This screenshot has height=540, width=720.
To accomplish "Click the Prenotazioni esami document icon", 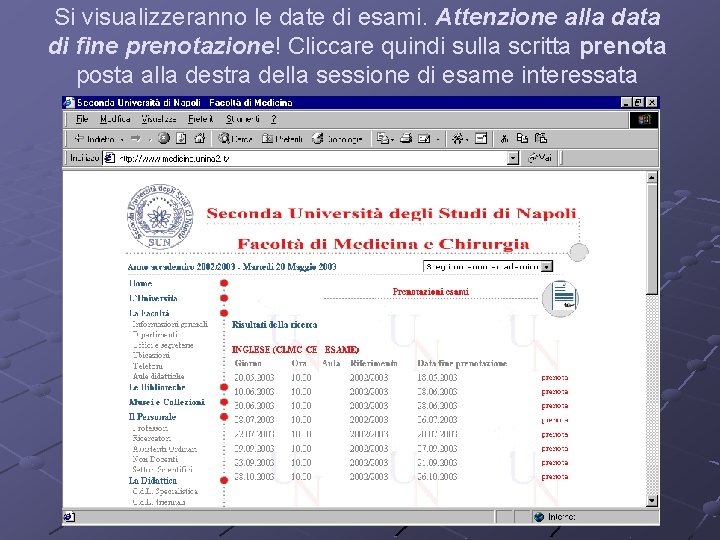I will (560, 298).
